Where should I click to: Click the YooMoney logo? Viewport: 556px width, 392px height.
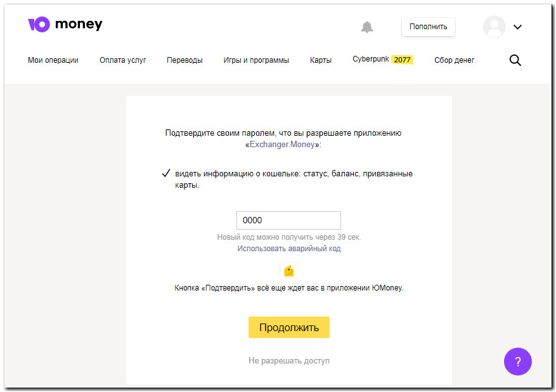click(65, 25)
